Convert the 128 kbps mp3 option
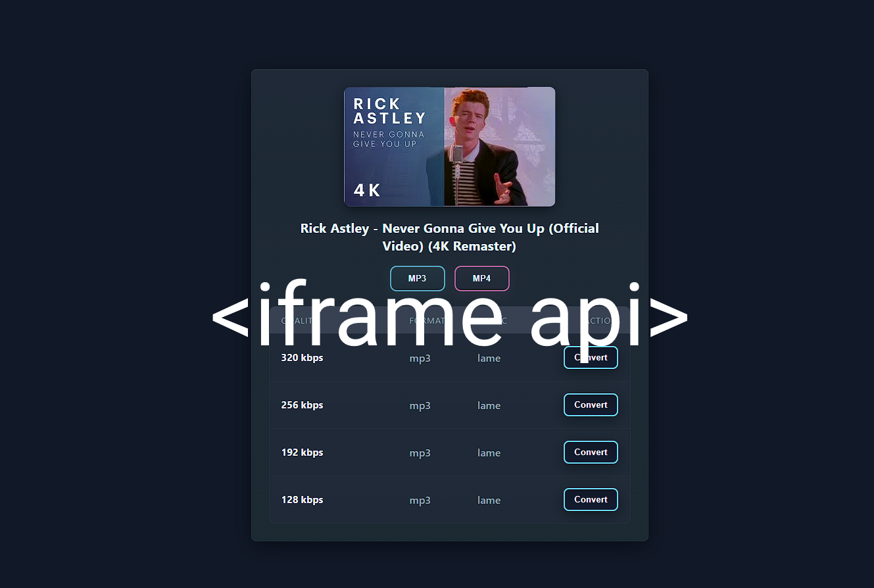874x588 pixels. [591, 500]
